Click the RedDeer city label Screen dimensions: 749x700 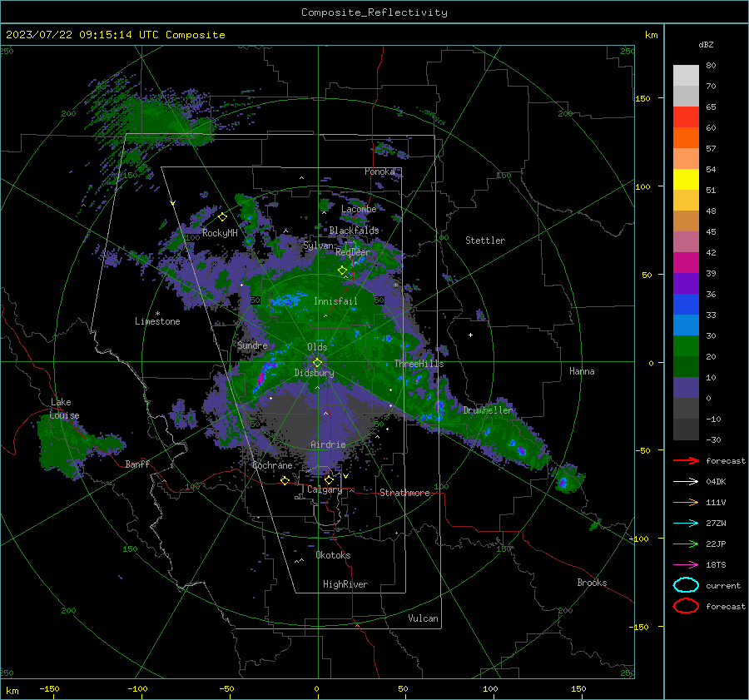click(x=353, y=252)
